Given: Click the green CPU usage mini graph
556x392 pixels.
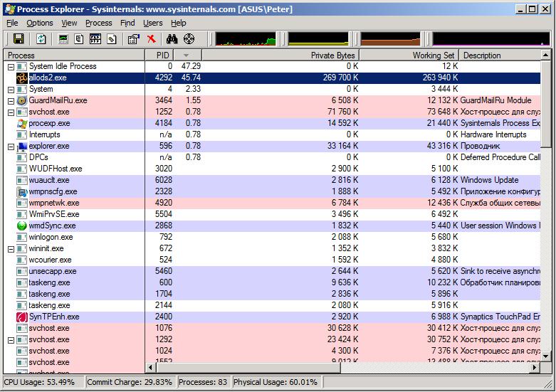Looking at the screenshot, I should click(246, 39).
